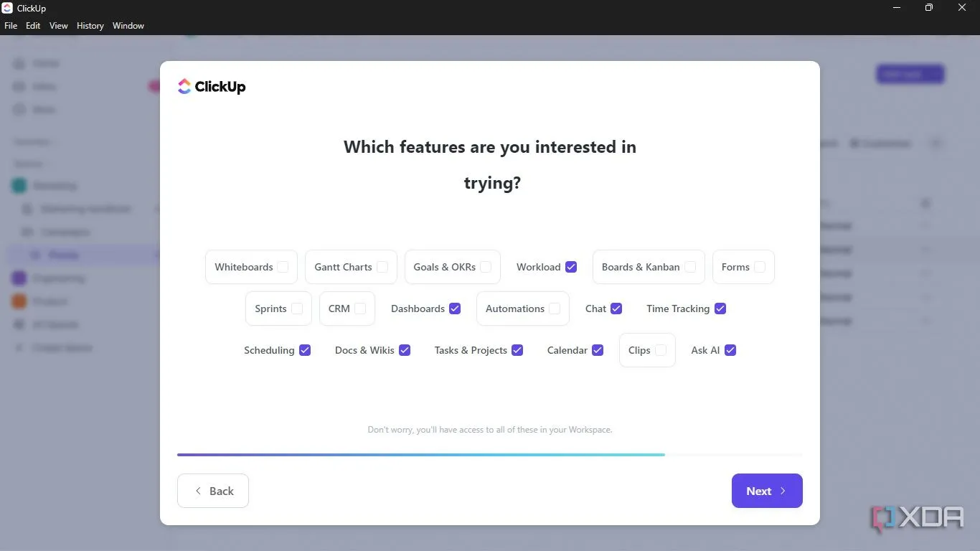This screenshot has height=551, width=980.
Task: Restore down the ClickUp window
Action: tap(929, 8)
